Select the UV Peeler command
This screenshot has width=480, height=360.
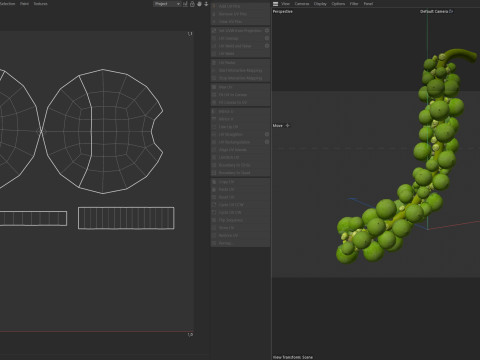click(240, 63)
